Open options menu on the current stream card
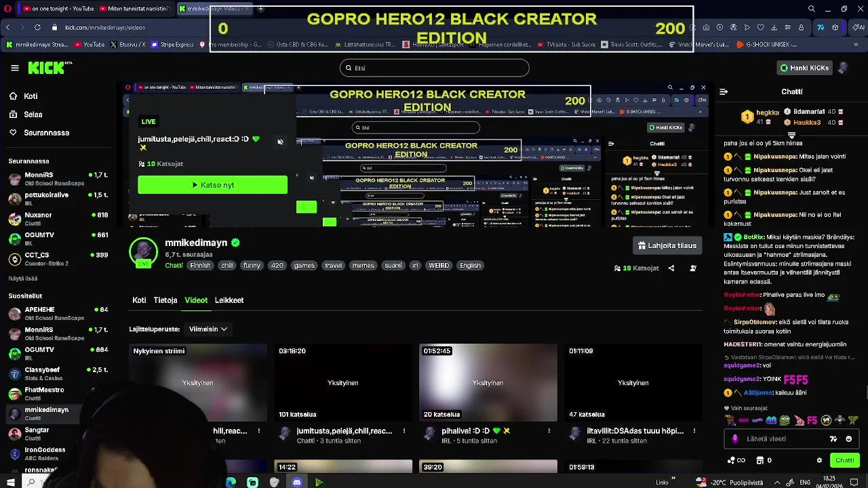The height and width of the screenshot is (488, 868). click(259, 431)
